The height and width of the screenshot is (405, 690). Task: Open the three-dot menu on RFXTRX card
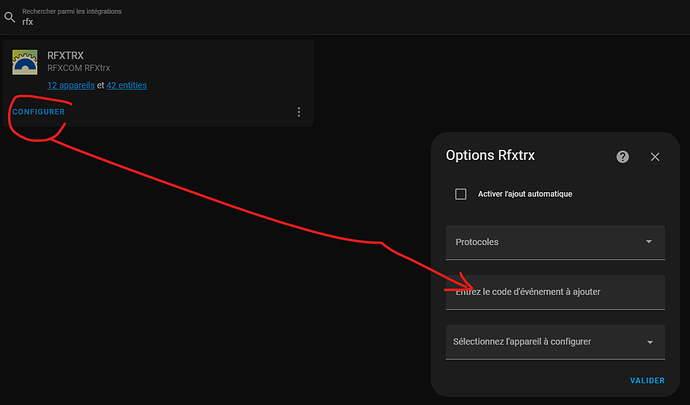point(298,112)
